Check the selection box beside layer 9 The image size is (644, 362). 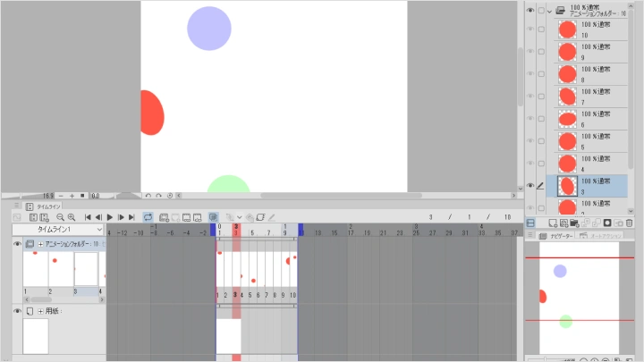click(541, 52)
